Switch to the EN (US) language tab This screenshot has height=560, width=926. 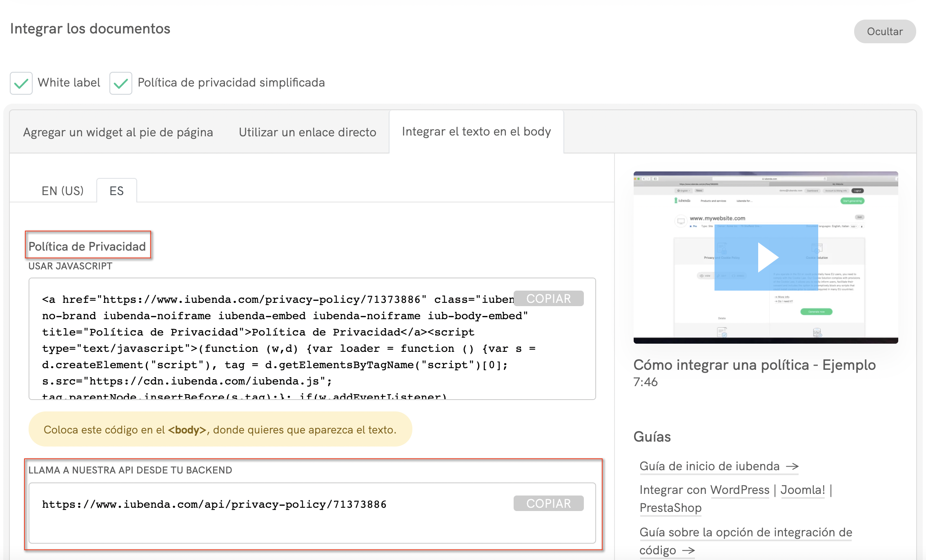[x=62, y=191]
